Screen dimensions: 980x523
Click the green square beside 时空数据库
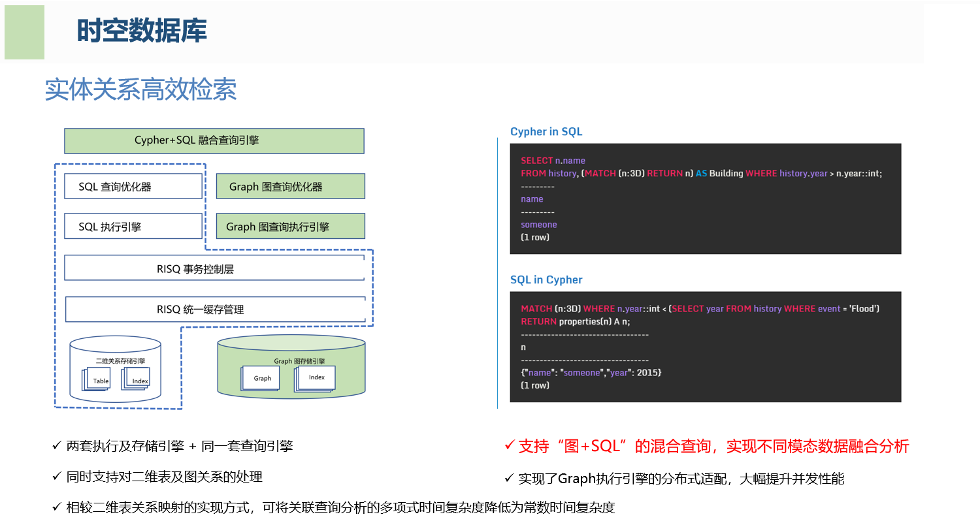coord(24,33)
